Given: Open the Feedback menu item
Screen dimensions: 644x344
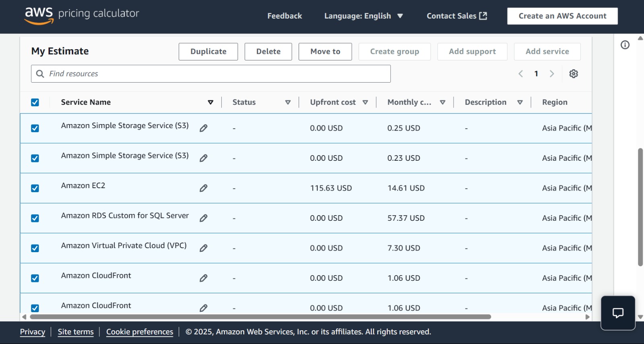Looking at the screenshot, I should pos(285,16).
